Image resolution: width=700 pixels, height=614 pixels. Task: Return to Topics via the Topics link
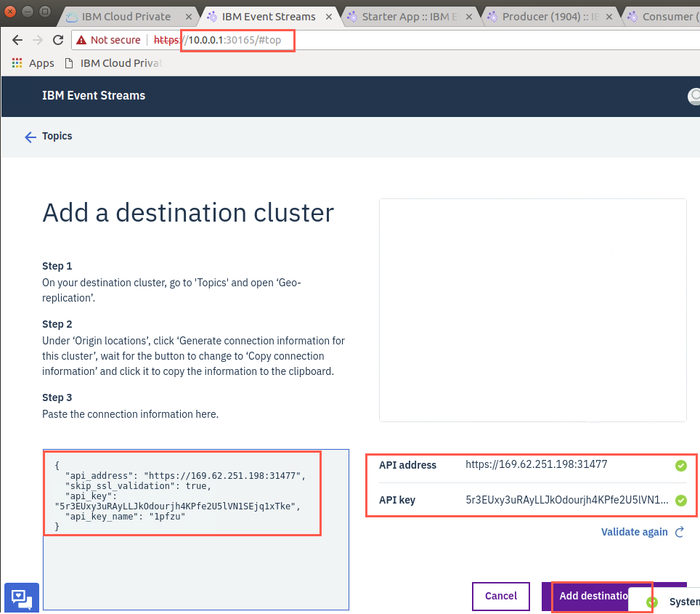pyautogui.click(x=57, y=136)
